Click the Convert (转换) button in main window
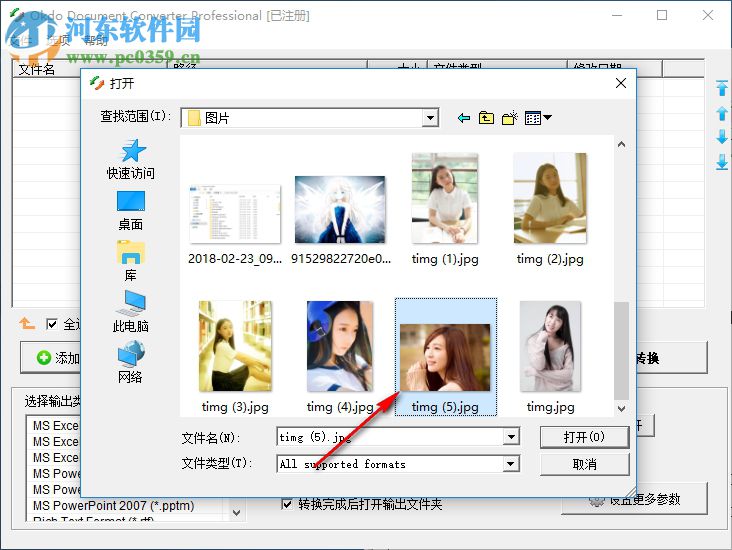Screen dimensions: 732x550 [x=672, y=358]
